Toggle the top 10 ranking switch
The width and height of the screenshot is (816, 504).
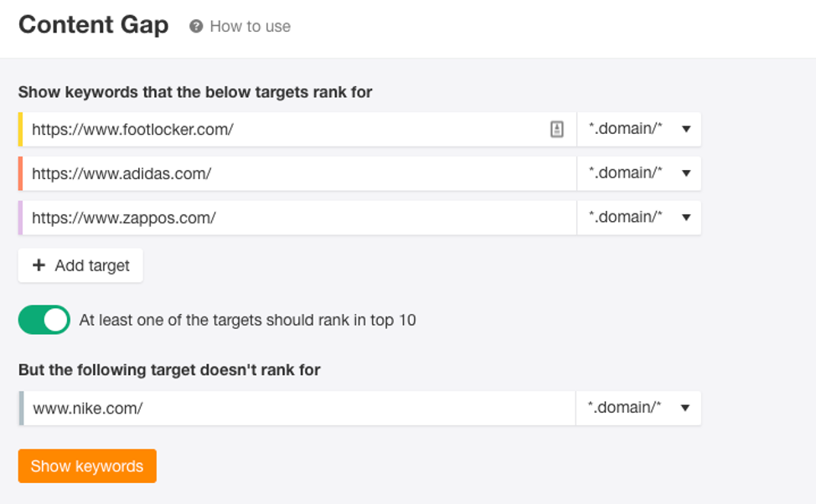44,320
